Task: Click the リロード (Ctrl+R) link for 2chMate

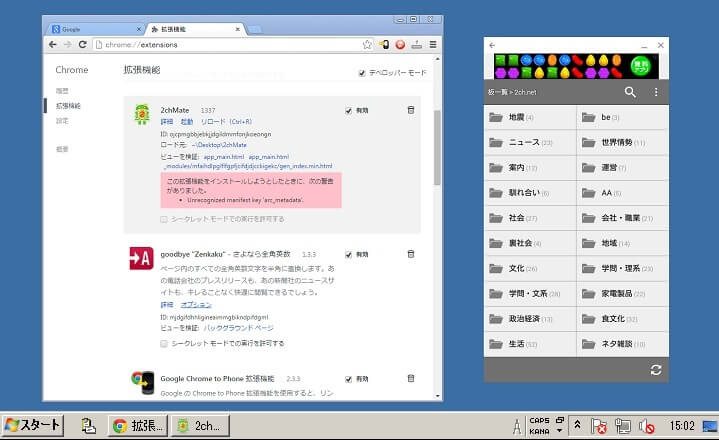Action: pos(227,121)
